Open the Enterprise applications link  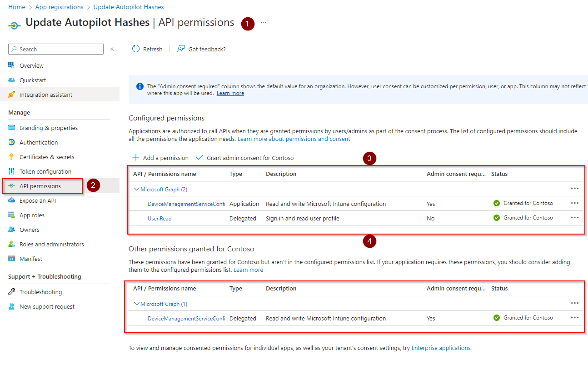pyautogui.click(x=441, y=348)
